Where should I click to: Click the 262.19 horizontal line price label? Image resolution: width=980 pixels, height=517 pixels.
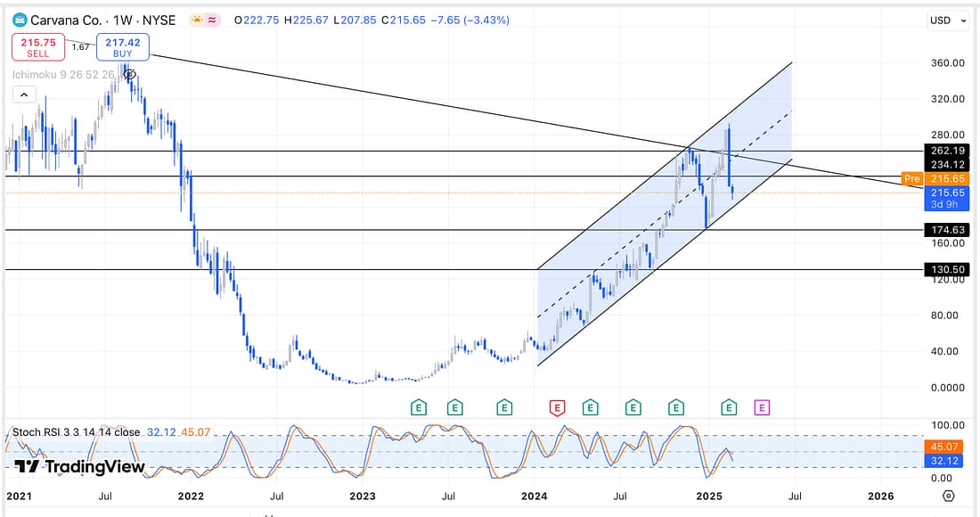(946, 151)
